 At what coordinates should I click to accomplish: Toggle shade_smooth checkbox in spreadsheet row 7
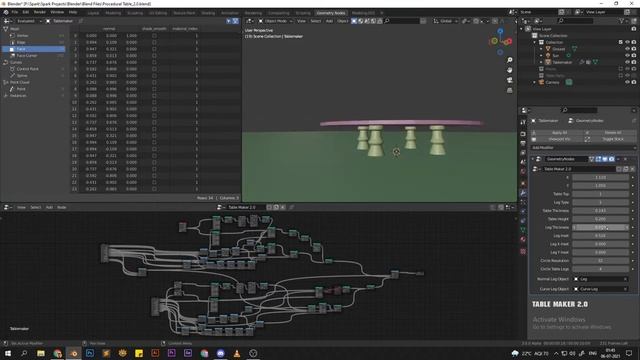coord(154,82)
